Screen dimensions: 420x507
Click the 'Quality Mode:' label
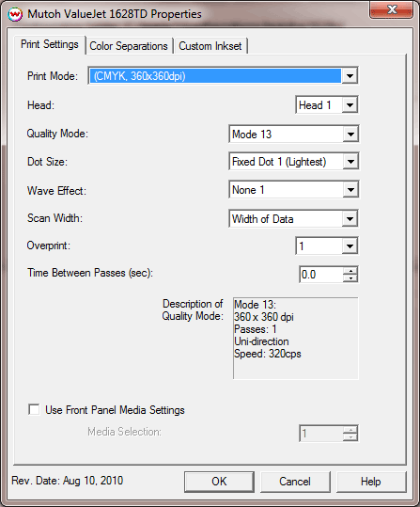57,134
